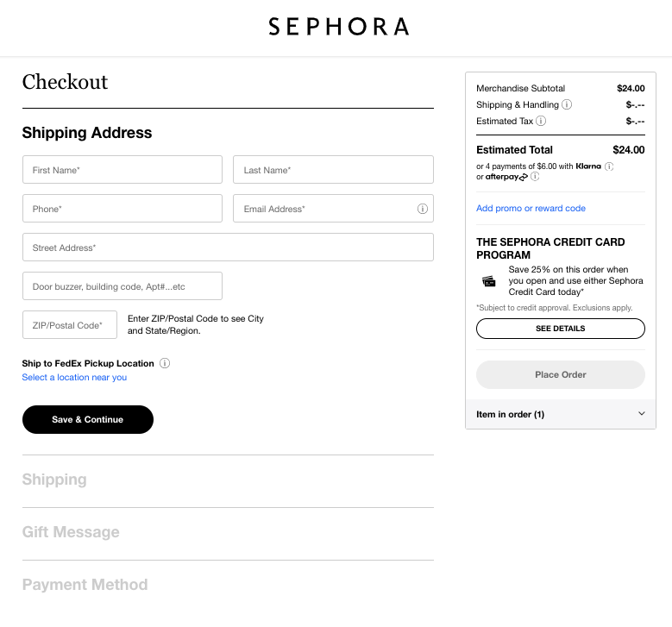The width and height of the screenshot is (672, 627).
Task: Click the Street Address field
Action: tap(228, 248)
